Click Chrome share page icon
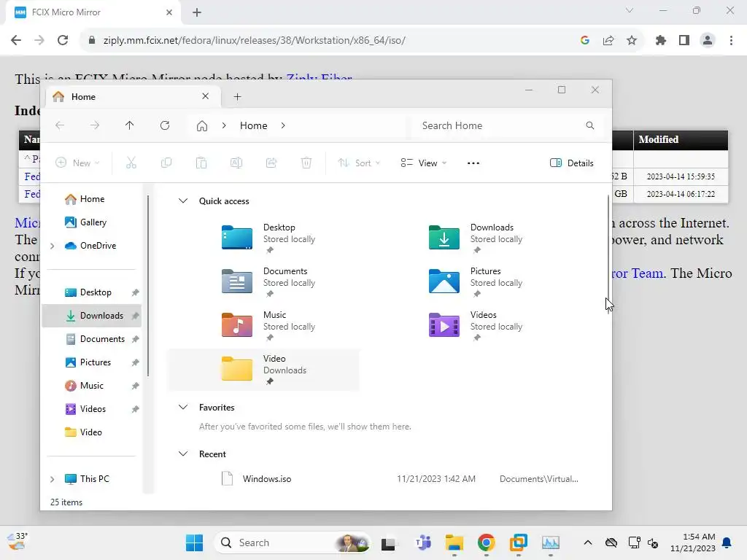Viewport: 747px width, 560px height. 608,41
